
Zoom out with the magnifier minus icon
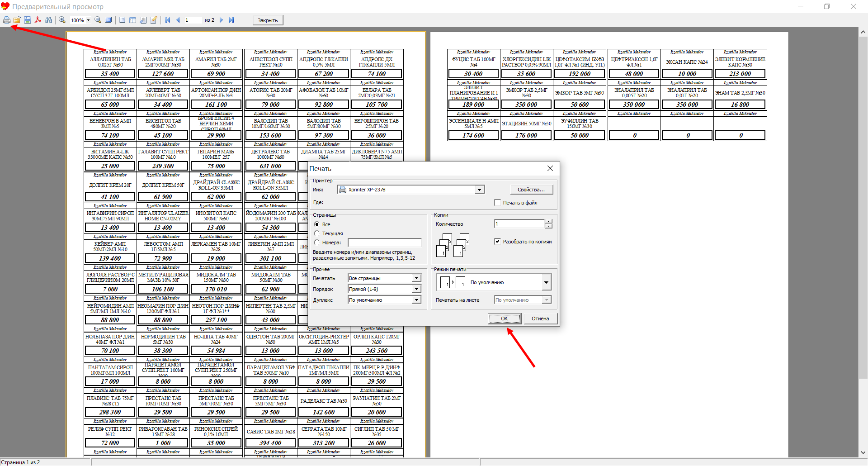[98, 20]
